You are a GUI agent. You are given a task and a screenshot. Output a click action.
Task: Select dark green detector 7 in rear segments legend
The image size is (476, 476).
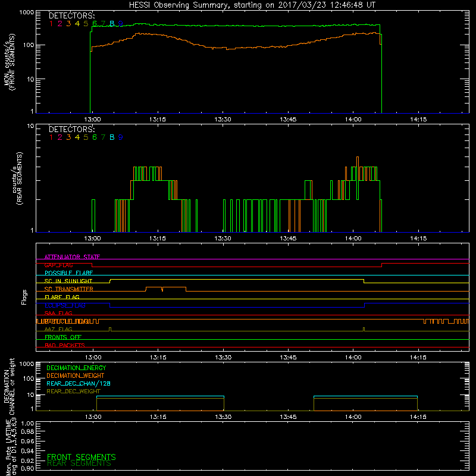pyautogui.click(x=103, y=137)
